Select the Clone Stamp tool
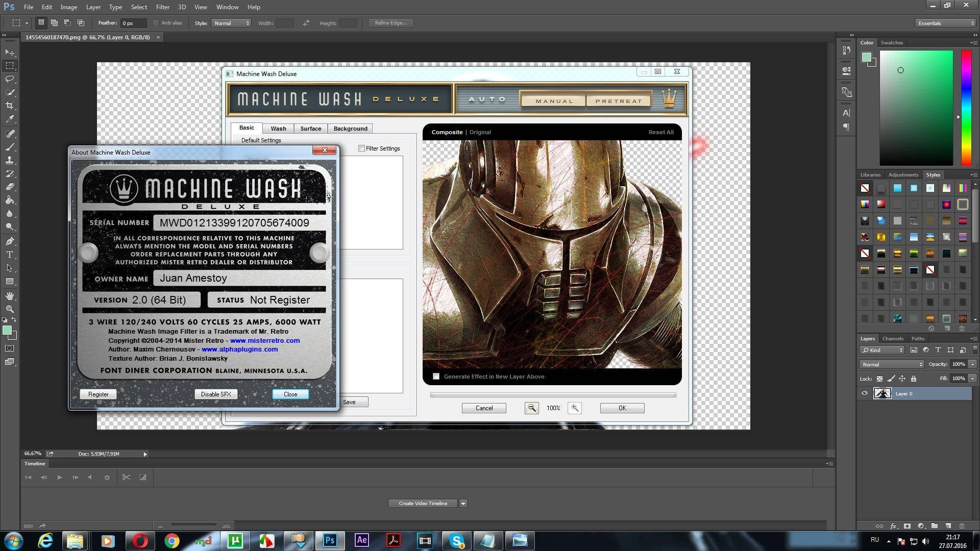 [10, 160]
